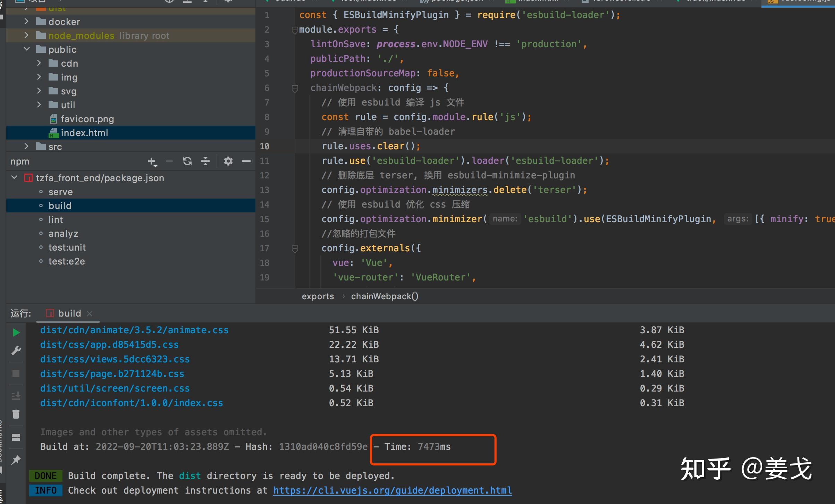Screen dimensions: 835x504
Task: Expand the src folder
Action: (x=27, y=146)
